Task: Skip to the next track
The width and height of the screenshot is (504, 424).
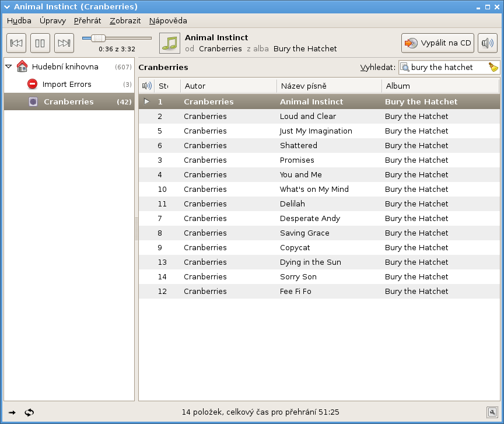Action: pyautogui.click(x=64, y=43)
